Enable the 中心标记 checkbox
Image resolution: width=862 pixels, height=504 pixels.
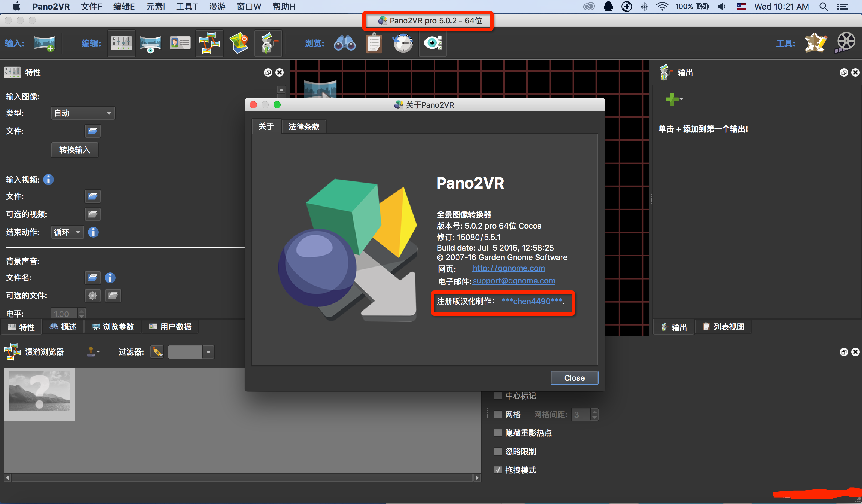(x=498, y=396)
